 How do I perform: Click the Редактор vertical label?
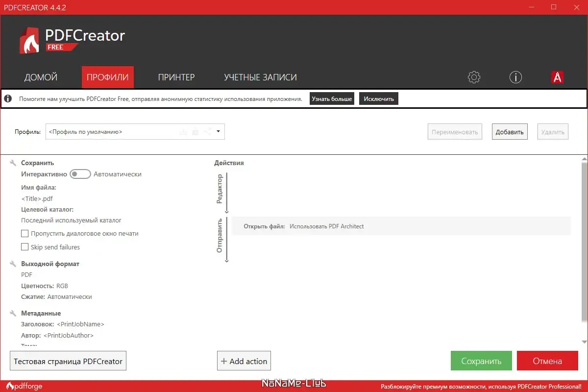click(x=220, y=189)
